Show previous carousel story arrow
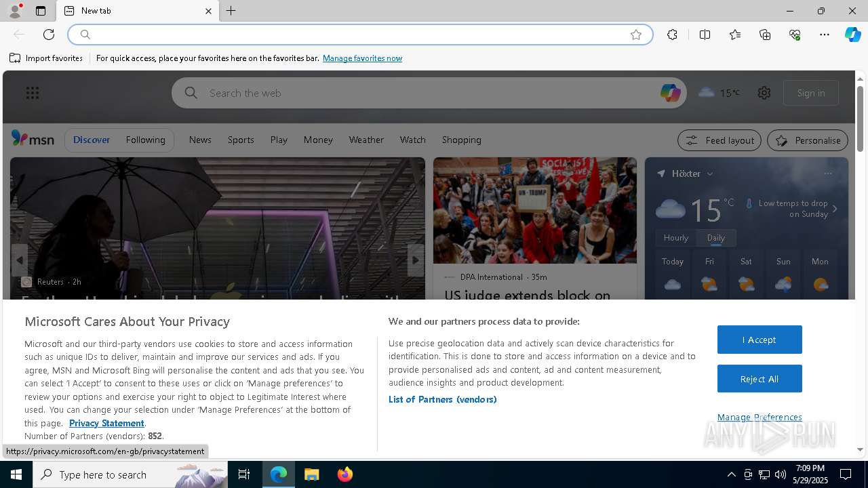This screenshot has width=868, height=488. pos(20,260)
